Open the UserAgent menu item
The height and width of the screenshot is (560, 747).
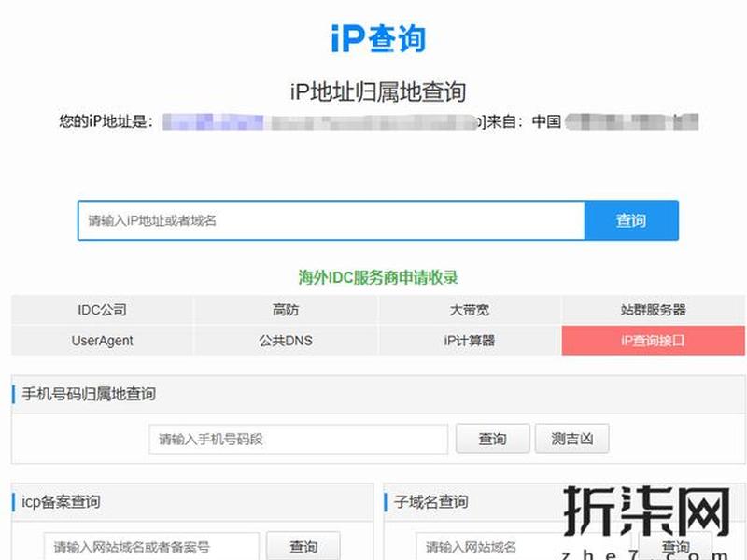[x=103, y=341]
